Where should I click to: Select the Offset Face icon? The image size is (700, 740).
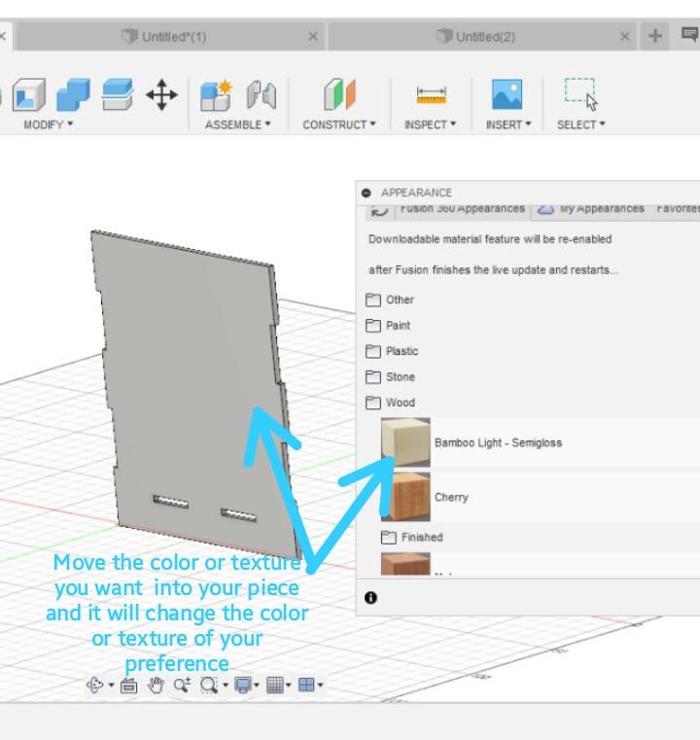tap(118, 94)
